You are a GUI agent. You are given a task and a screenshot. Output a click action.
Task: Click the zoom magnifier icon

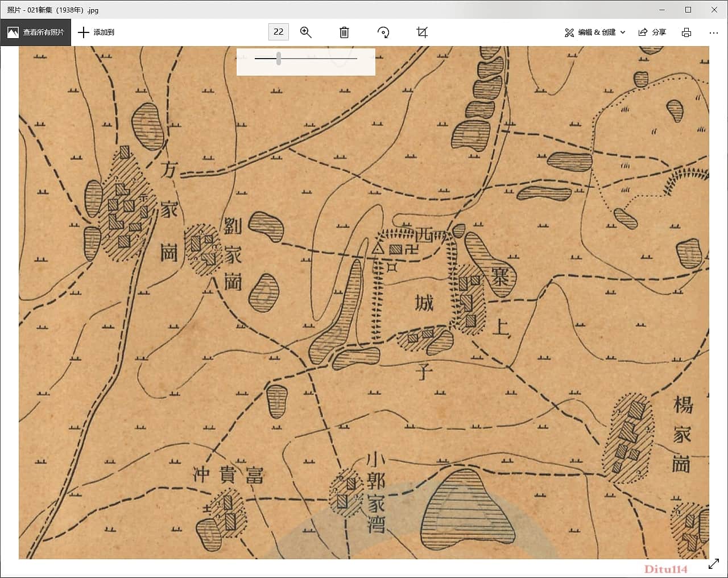pyautogui.click(x=306, y=32)
